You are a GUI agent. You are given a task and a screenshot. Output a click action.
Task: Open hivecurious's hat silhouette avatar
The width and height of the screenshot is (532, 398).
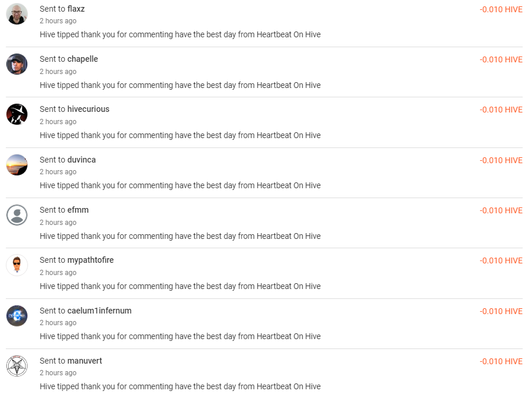pos(16,114)
